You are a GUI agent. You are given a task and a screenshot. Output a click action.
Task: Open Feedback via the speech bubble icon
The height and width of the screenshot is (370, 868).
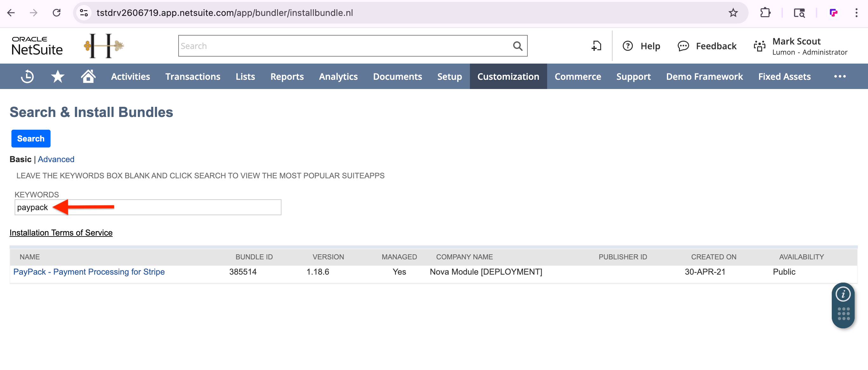[x=683, y=46]
